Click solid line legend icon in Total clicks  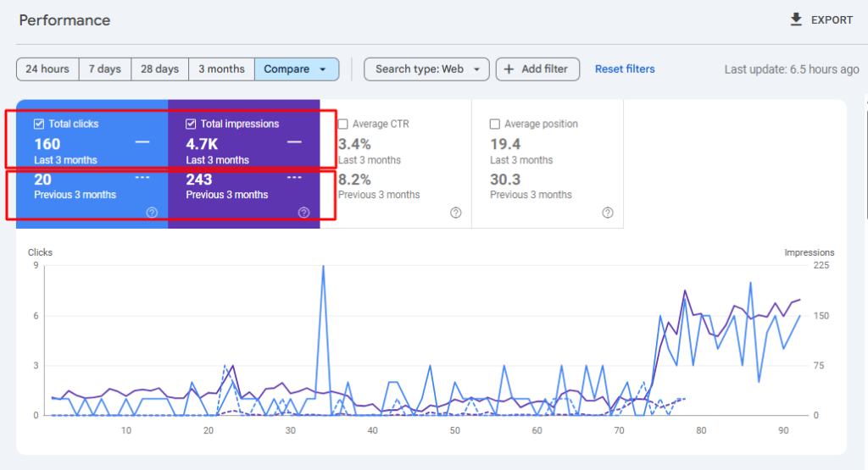click(142, 142)
